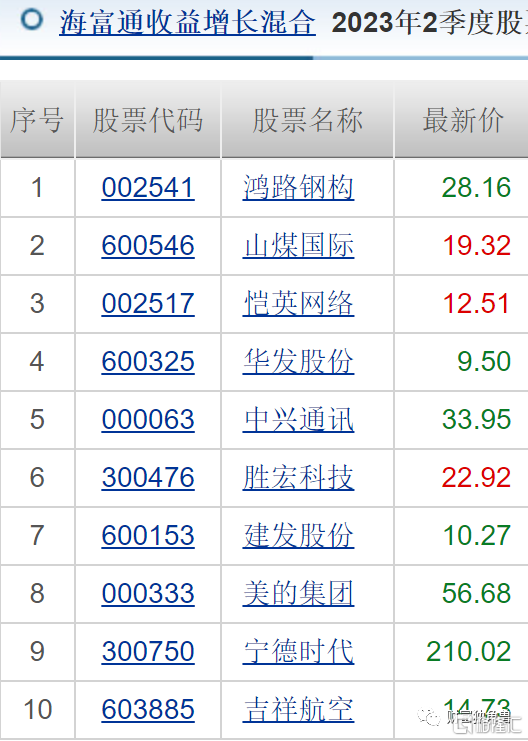Open stock code 000333 link
528x741 pixels.
pyautogui.click(x=148, y=594)
